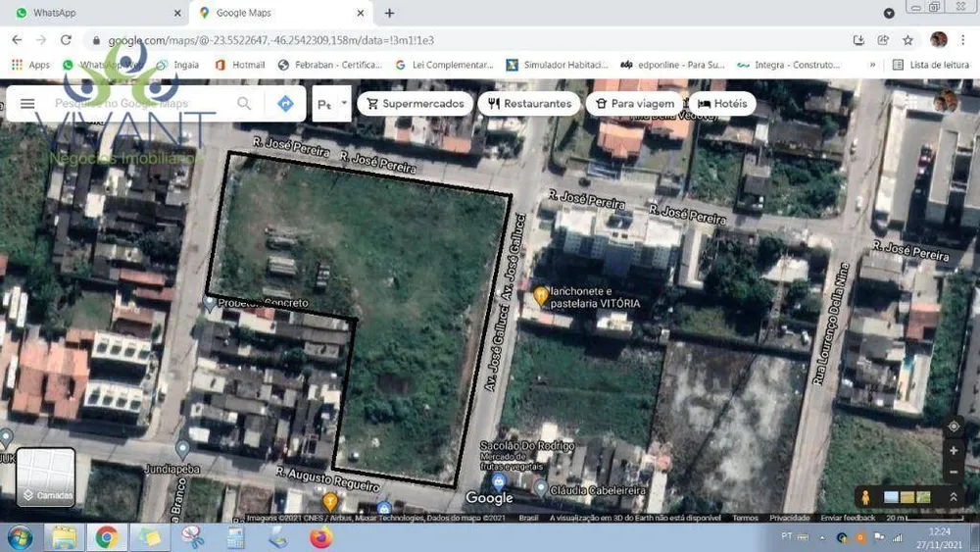Select the Google Maps browser tab
This screenshot has height=552, width=980.
(x=281, y=13)
